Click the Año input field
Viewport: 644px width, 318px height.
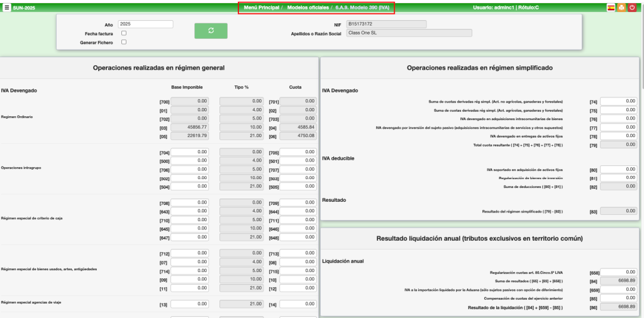(x=145, y=25)
